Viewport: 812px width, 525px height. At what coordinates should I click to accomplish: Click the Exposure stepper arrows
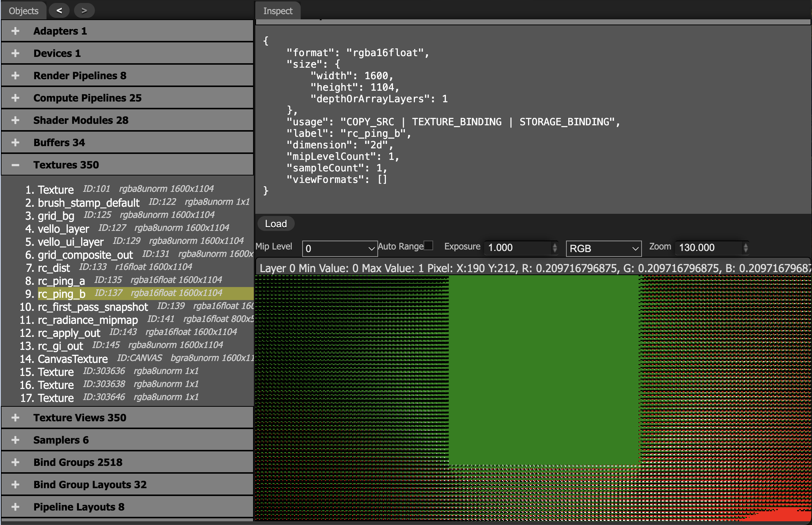click(554, 248)
